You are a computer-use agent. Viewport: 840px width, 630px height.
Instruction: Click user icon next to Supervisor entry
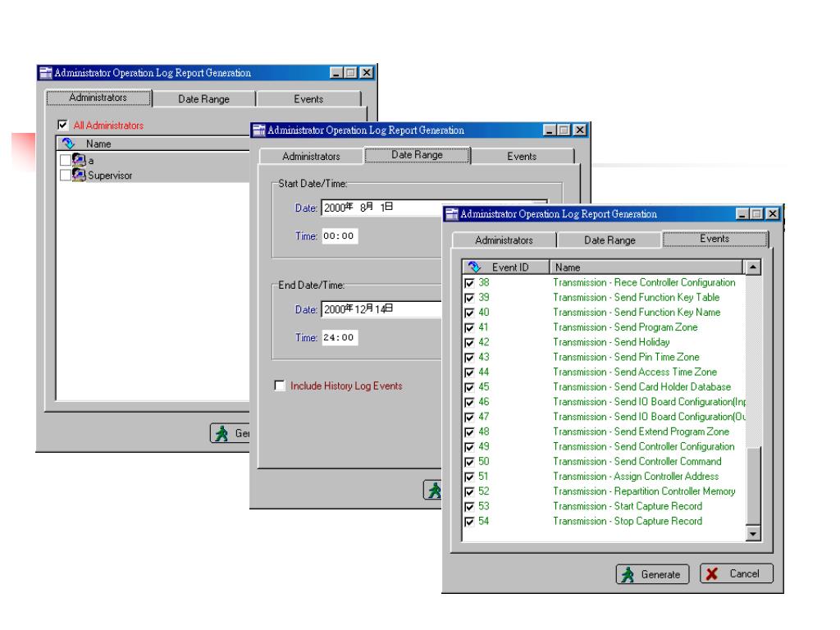[x=79, y=175]
